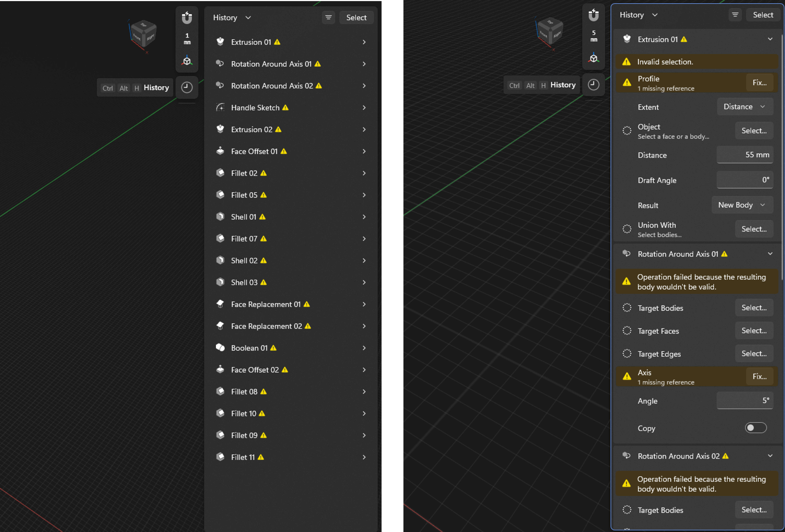Click the Distance 55 mm field
This screenshot has width=785, height=532.
[x=745, y=155]
